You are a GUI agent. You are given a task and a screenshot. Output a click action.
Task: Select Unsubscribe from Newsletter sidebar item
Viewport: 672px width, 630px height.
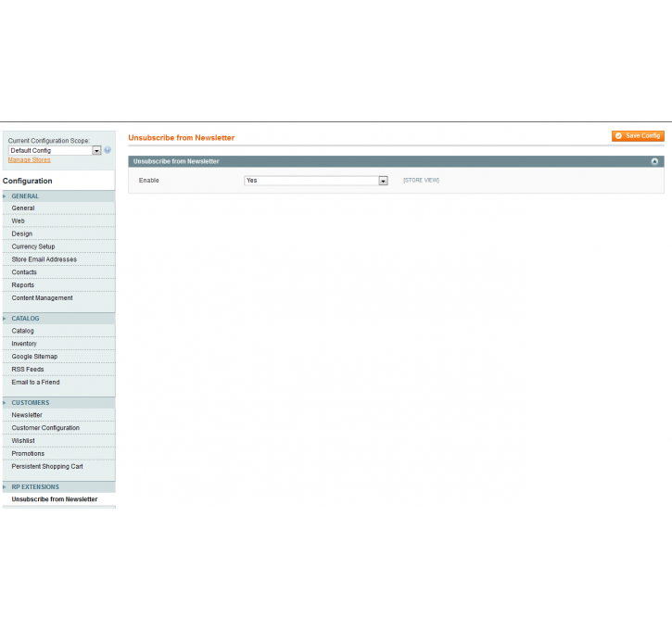(x=55, y=499)
